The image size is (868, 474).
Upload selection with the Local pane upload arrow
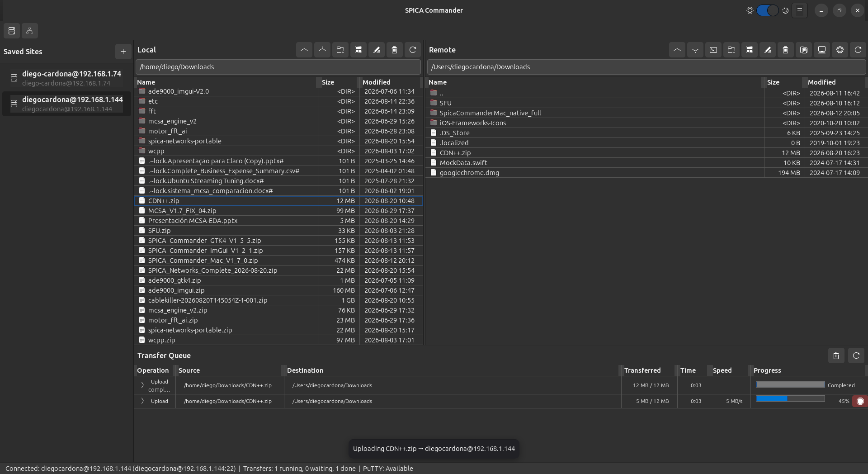pos(322,50)
